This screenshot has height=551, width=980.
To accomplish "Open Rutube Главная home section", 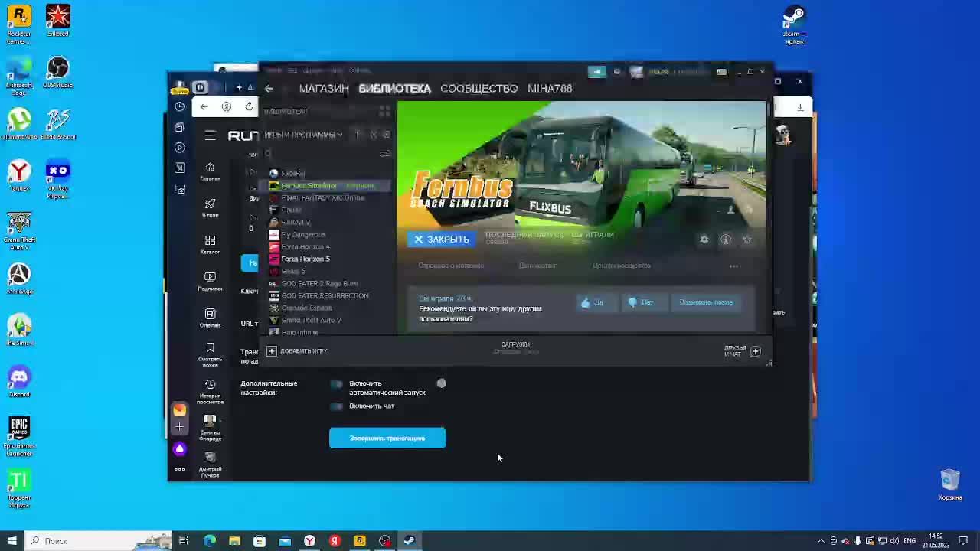I will pos(210,171).
